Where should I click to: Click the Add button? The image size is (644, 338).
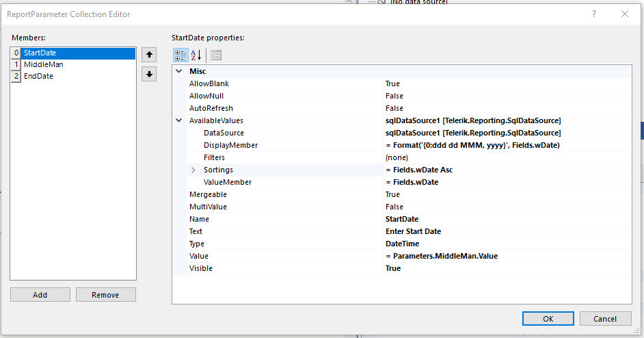(40, 295)
